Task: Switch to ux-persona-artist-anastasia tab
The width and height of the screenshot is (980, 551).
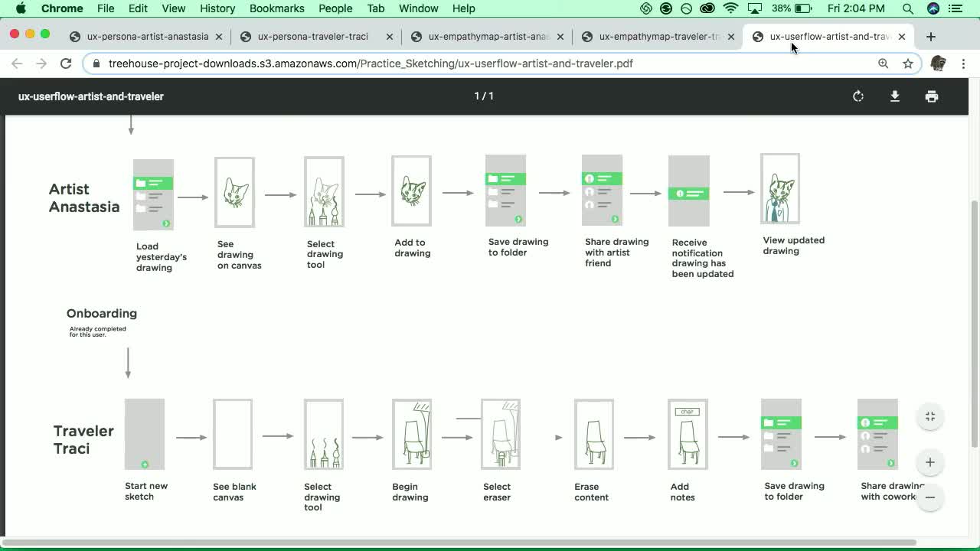Action: point(147,37)
